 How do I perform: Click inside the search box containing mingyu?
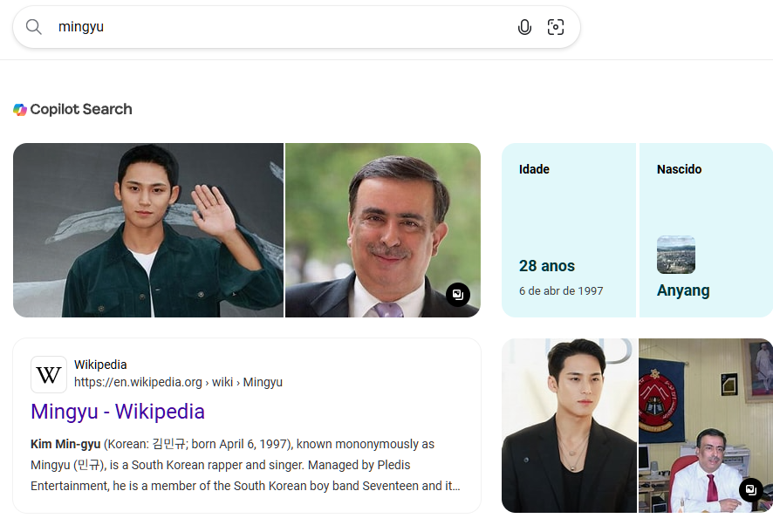click(x=296, y=27)
